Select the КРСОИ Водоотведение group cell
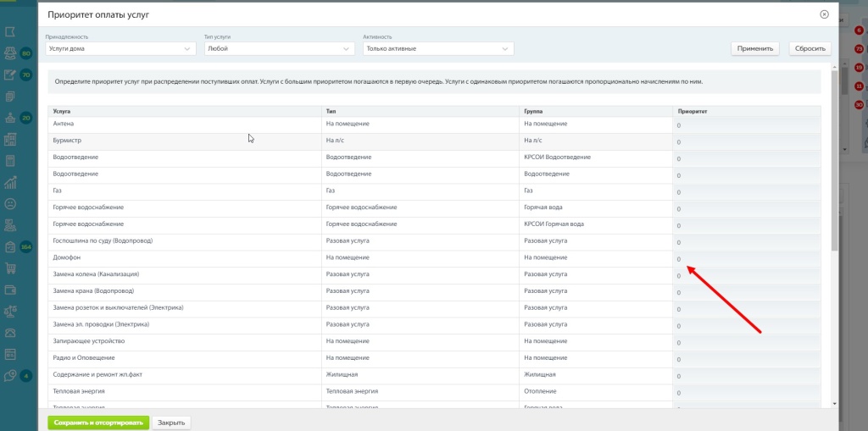This screenshot has height=431, width=868. point(596,157)
